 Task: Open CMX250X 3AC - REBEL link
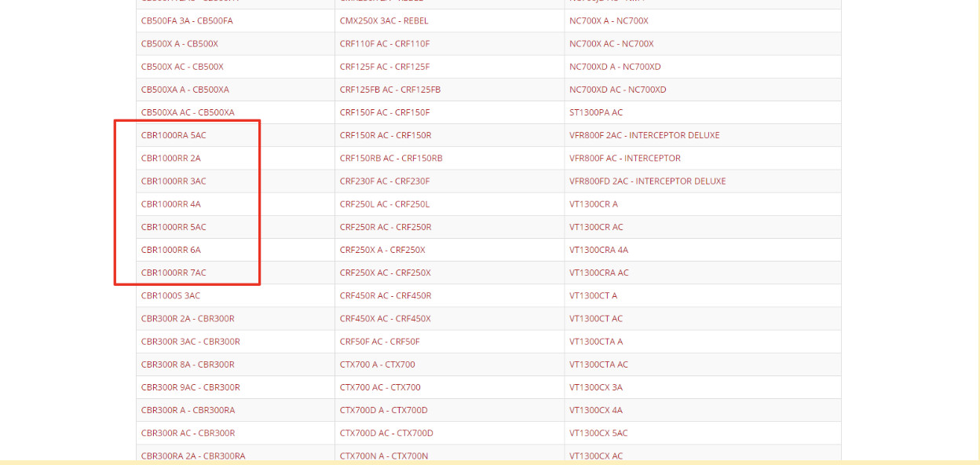tap(384, 20)
